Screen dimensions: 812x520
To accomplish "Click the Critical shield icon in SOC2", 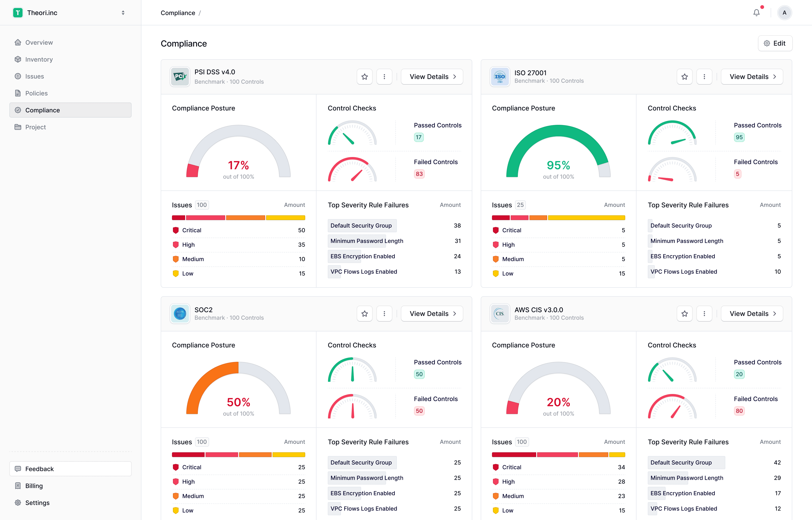I will 176,467.
